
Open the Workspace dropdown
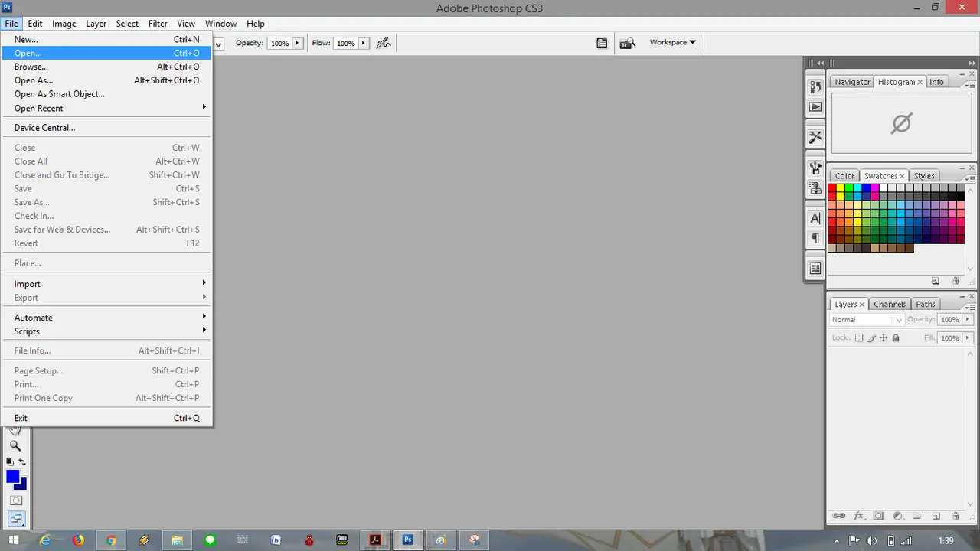tap(673, 42)
